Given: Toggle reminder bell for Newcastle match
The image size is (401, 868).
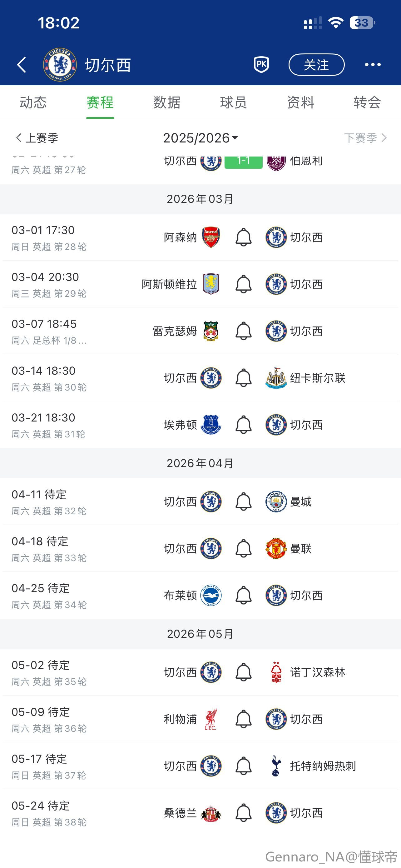Looking at the screenshot, I should [x=243, y=378].
